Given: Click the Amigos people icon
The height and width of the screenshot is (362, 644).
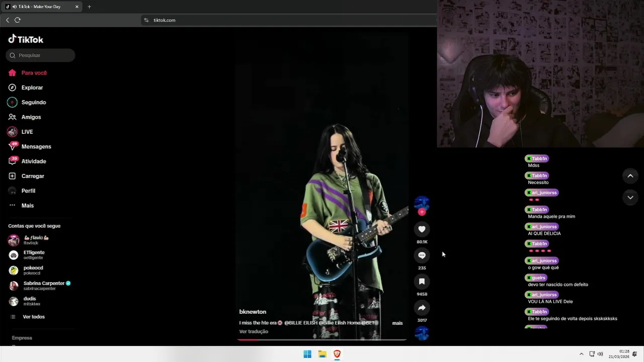Looking at the screenshot, I should click(x=12, y=117).
